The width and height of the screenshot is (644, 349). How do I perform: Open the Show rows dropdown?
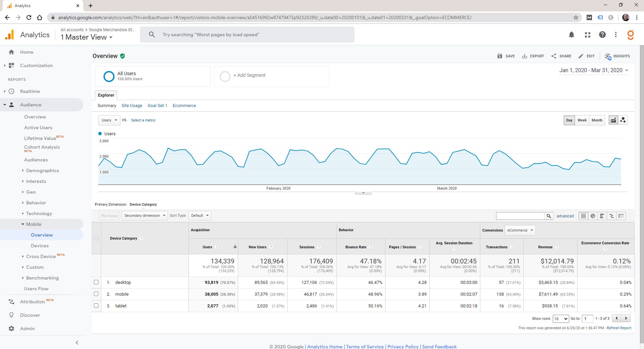(560, 318)
